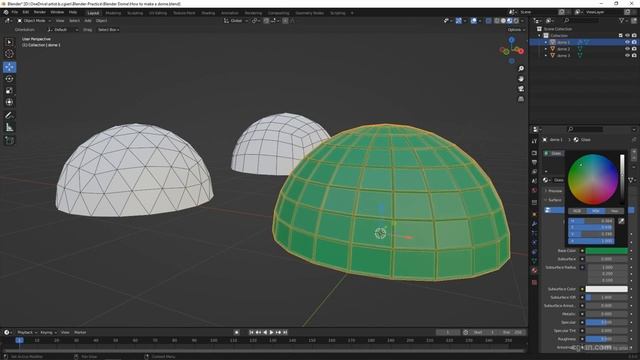The width and height of the screenshot is (640, 360).
Task: Open the Global transform orientation dropdown
Action: coord(236,20)
